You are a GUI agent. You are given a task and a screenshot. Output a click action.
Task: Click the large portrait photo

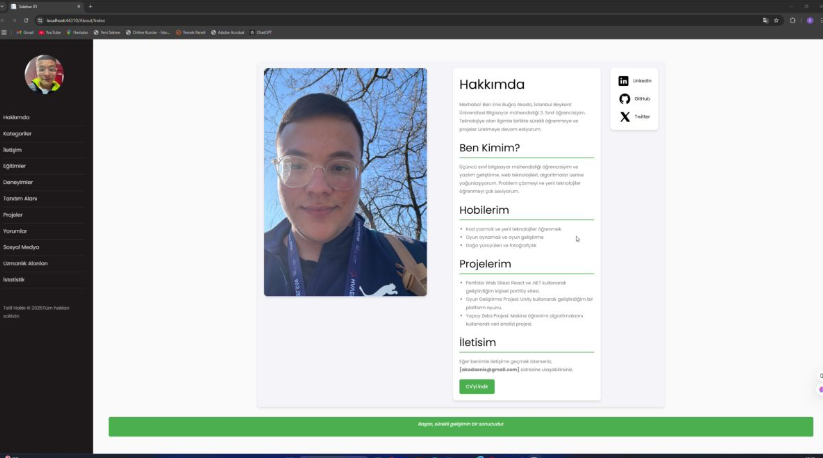pos(345,182)
